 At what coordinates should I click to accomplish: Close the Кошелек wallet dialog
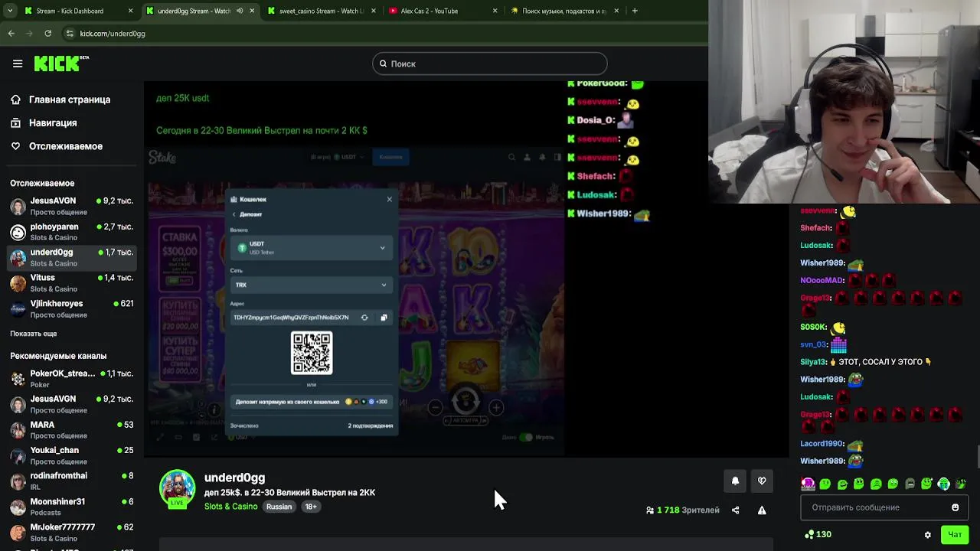pos(389,199)
